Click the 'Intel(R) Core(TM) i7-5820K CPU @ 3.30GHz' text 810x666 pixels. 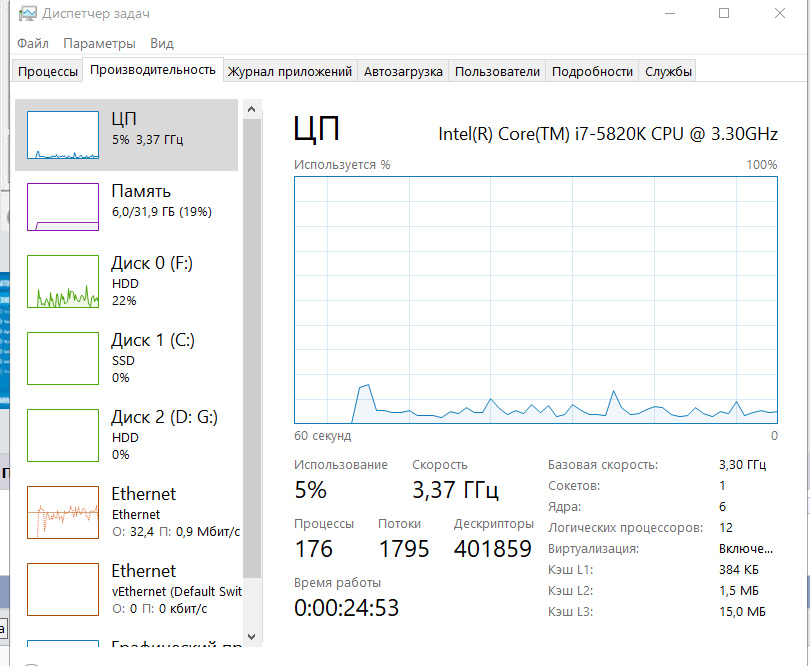point(608,134)
